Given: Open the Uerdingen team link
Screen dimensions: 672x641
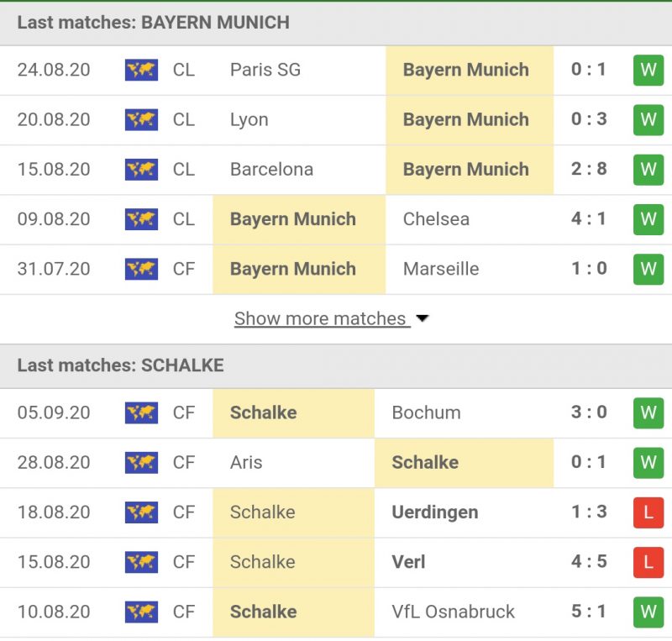Looking at the screenshot, I should click(x=435, y=512).
